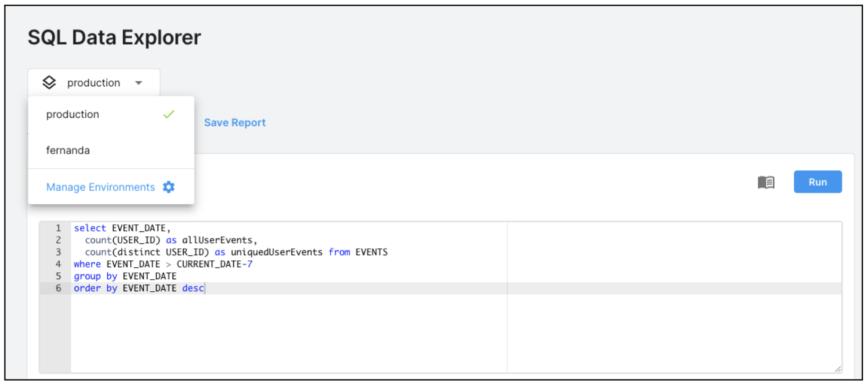Click the layers icon in environment selector
Screen dimensions: 868x385
point(49,82)
